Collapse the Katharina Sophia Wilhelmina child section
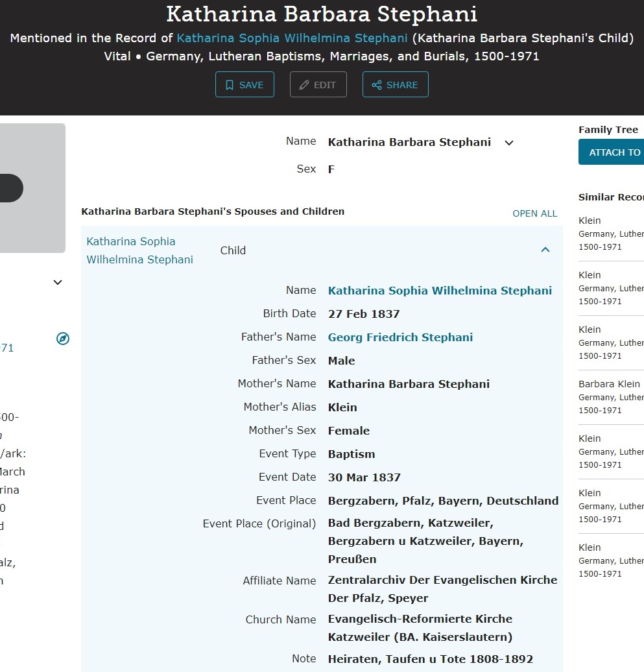Viewport: 644px width, 672px height. tap(545, 250)
